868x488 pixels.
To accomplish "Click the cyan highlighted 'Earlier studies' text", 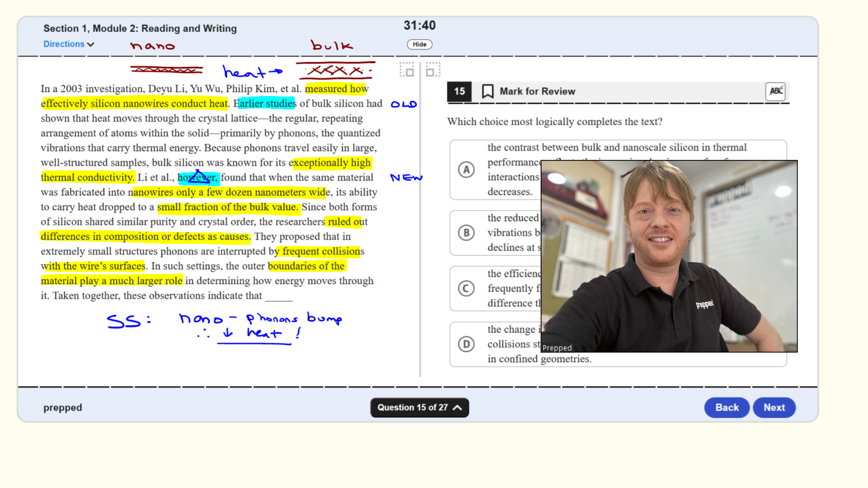I will coord(267,103).
